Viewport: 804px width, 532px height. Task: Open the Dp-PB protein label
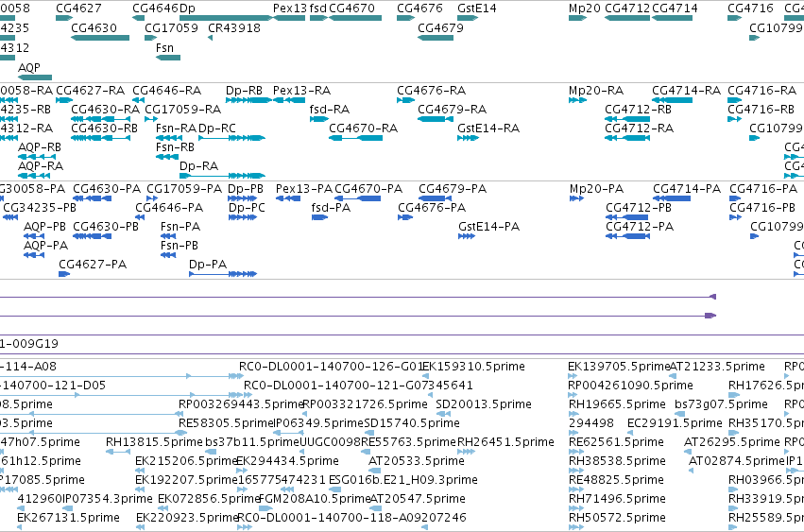point(245,189)
